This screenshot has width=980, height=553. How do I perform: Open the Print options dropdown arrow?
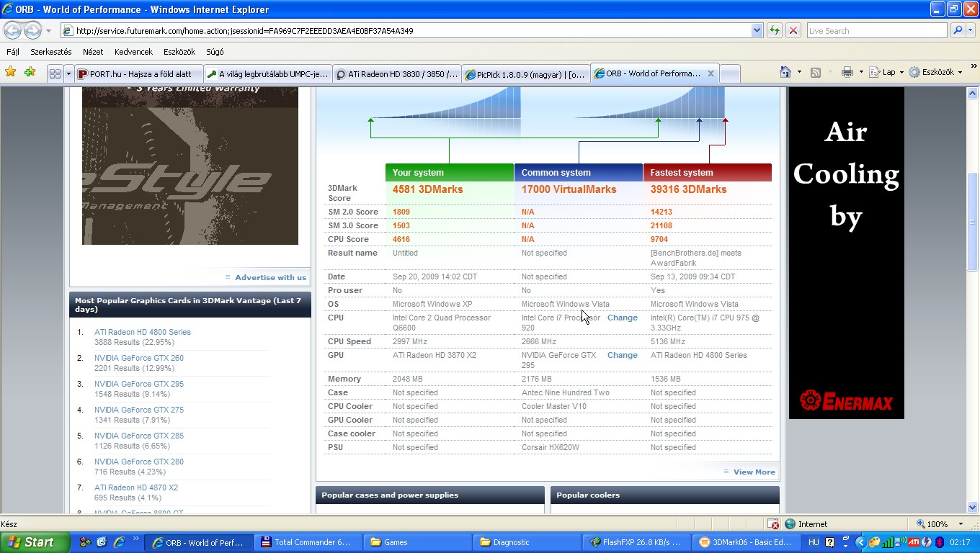point(860,72)
